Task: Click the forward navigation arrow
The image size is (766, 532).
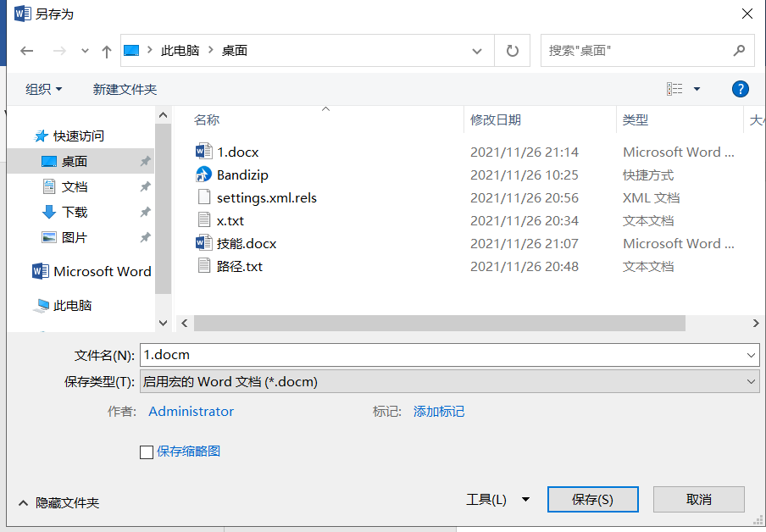Action: coord(59,51)
